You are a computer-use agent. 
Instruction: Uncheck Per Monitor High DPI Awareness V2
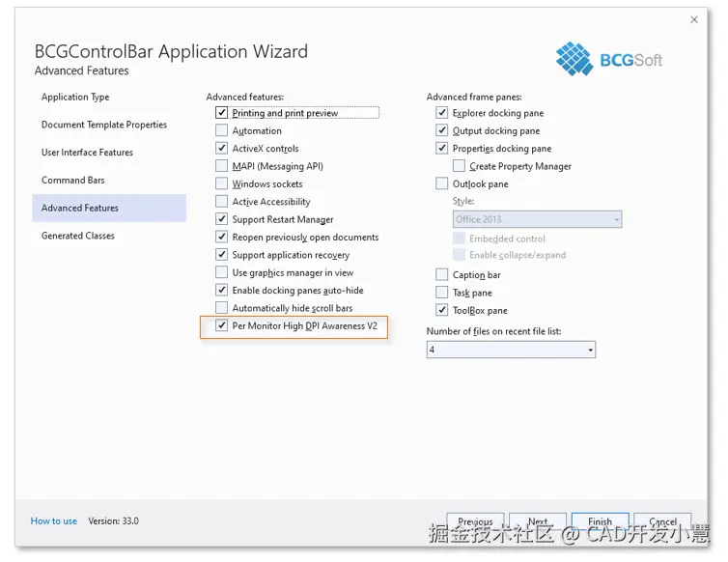[221, 325]
